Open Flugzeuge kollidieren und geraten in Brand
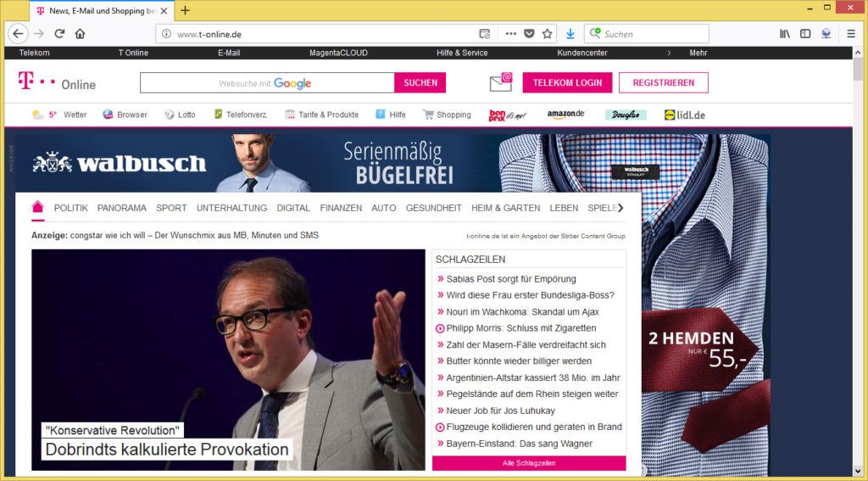The height and width of the screenshot is (481, 868). pos(534,427)
